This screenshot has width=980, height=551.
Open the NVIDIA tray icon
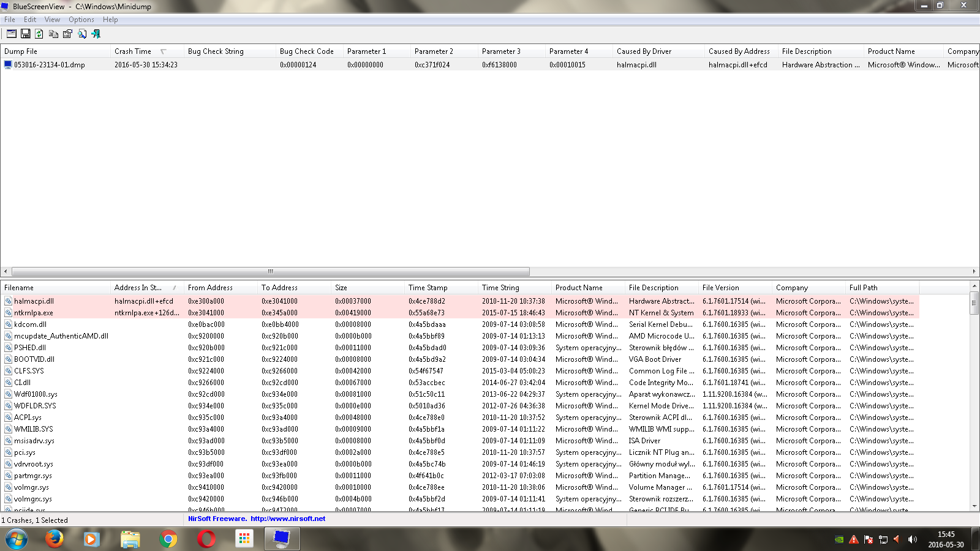(839, 539)
